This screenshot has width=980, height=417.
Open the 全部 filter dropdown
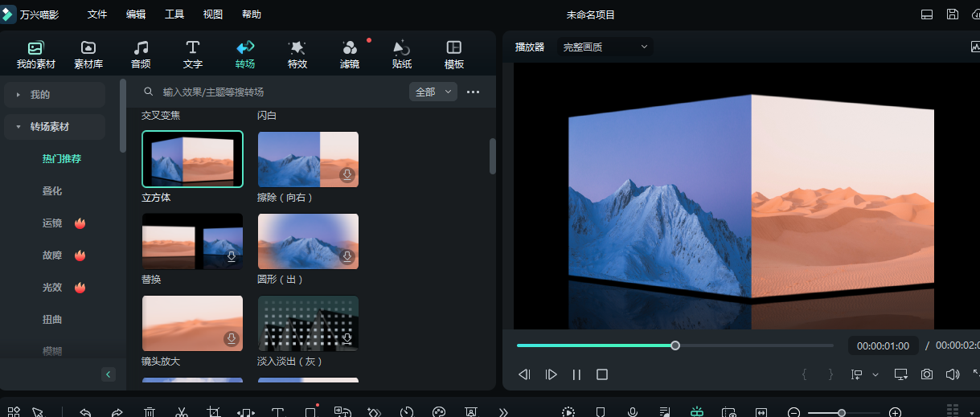coord(433,92)
